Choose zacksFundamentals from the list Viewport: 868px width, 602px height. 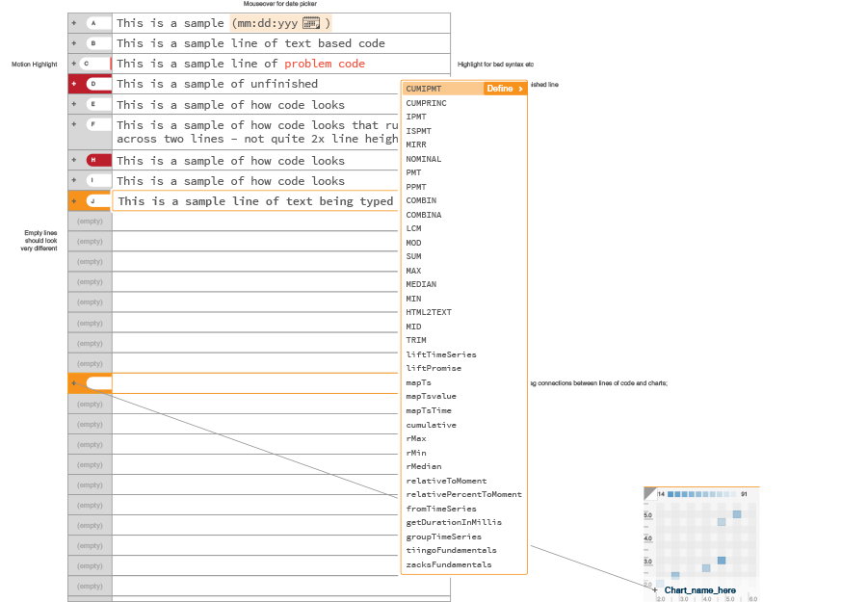tap(448, 564)
